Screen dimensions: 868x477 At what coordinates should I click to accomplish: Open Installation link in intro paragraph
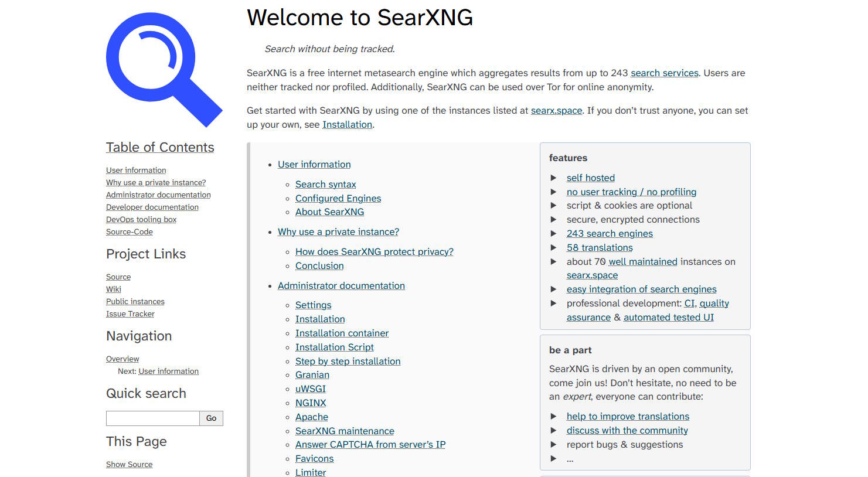[x=348, y=125]
